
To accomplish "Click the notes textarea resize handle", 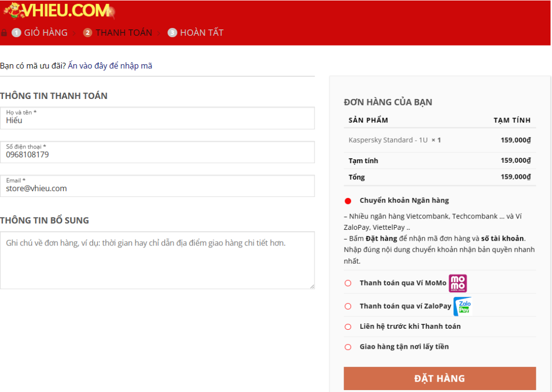I will [312, 287].
